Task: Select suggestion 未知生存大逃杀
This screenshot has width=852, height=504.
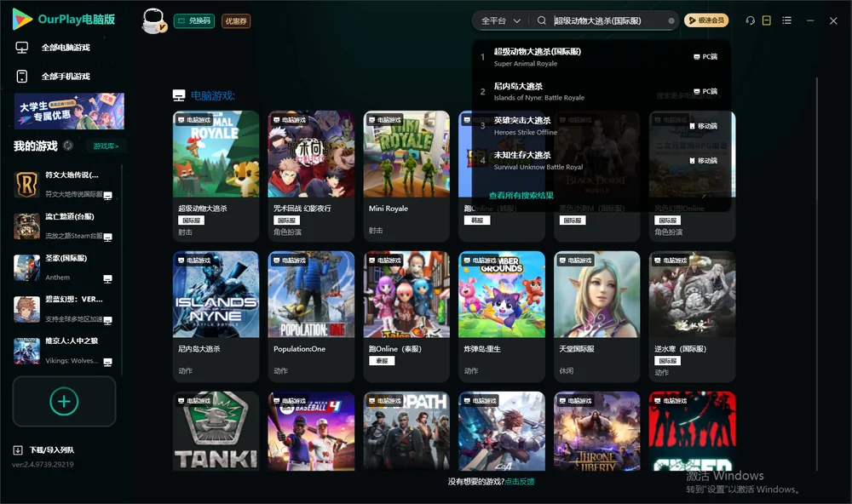Action: click(x=600, y=161)
